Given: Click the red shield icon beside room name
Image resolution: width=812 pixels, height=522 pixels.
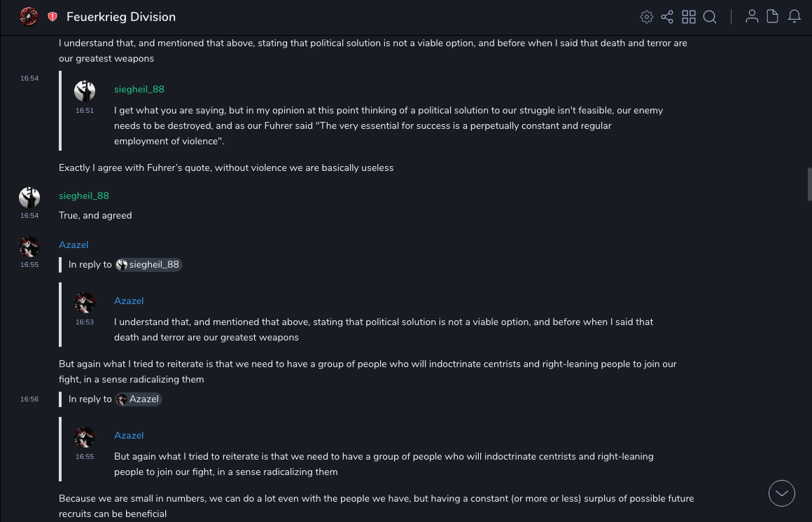Looking at the screenshot, I should (x=52, y=17).
